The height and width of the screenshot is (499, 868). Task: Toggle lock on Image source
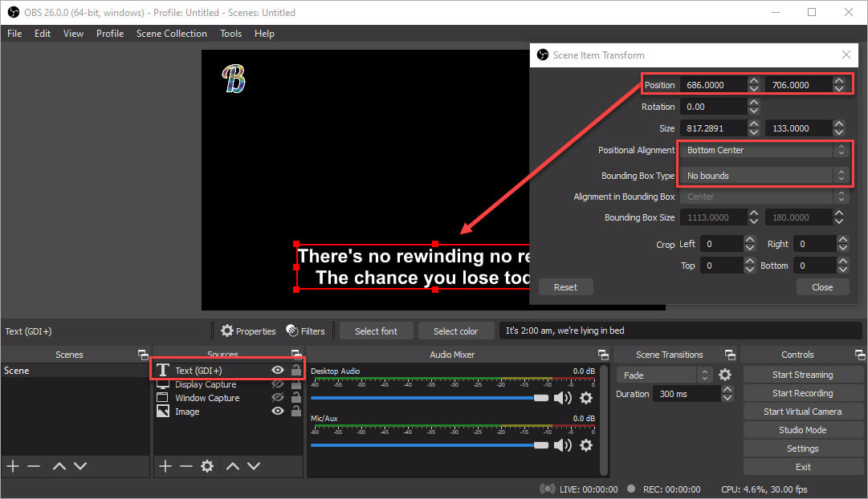tap(296, 411)
